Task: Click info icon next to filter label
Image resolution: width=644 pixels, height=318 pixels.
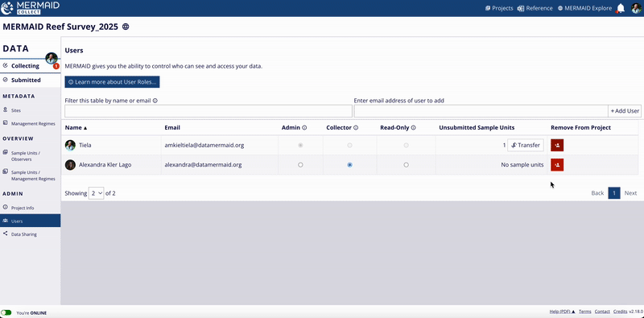Action: click(x=155, y=101)
